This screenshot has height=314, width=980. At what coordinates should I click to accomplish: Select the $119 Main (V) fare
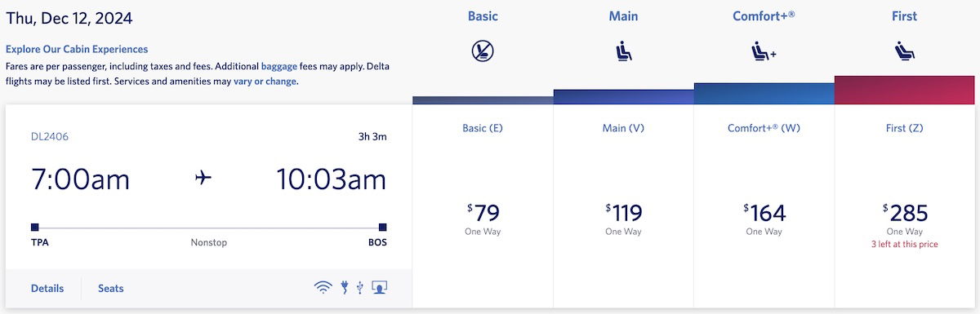coord(623,206)
